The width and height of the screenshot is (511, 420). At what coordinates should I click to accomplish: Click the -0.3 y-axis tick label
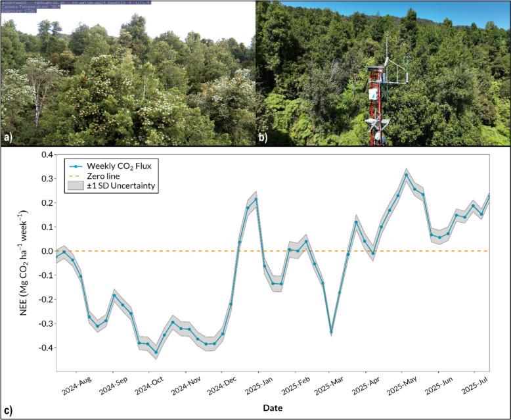pyautogui.click(x=45, y=323)
